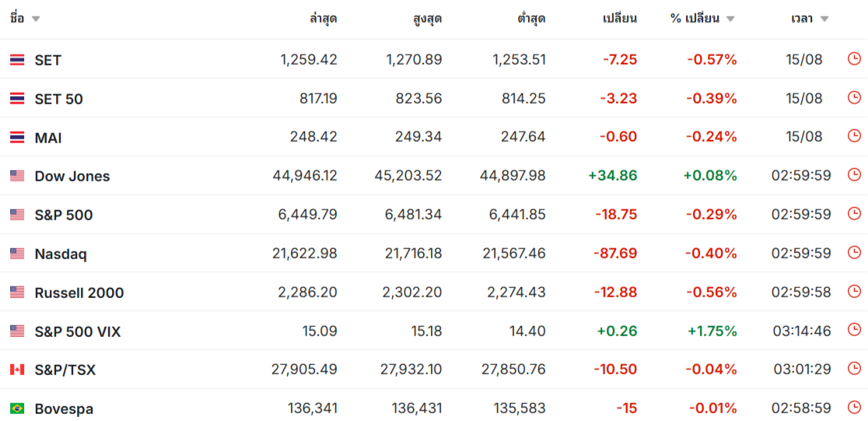Viewport: 868px width, 421px height.
Task: Click the clock icon in Bovespa row
Action: (854, 408)
